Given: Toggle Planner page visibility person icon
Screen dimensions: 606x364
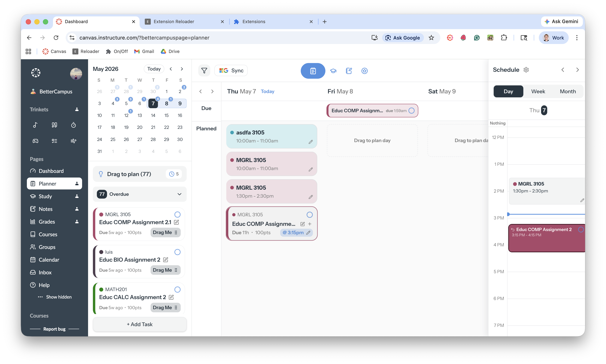Looking at the screenshot, I should pyautogui.click(x=77, y=183).
